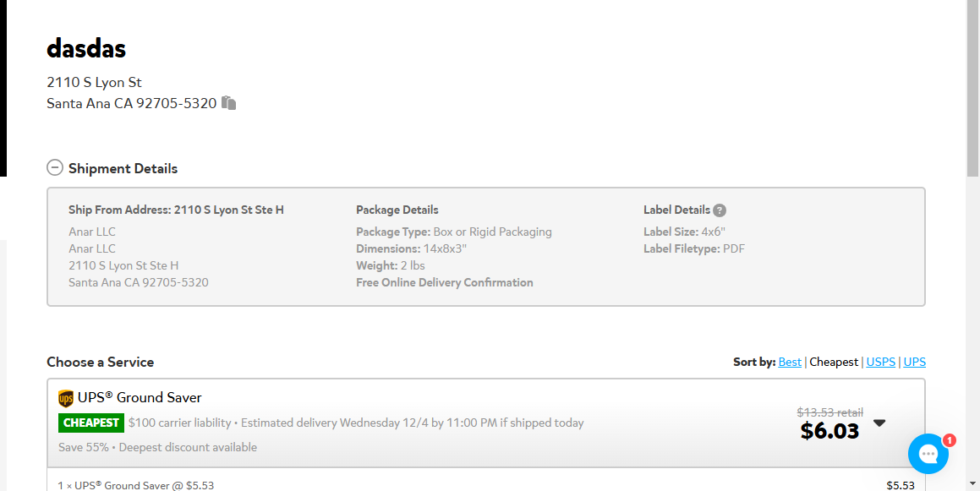Copy the recipient address with clipboard icon
This screenshot has width=980, height=491.
229,102
